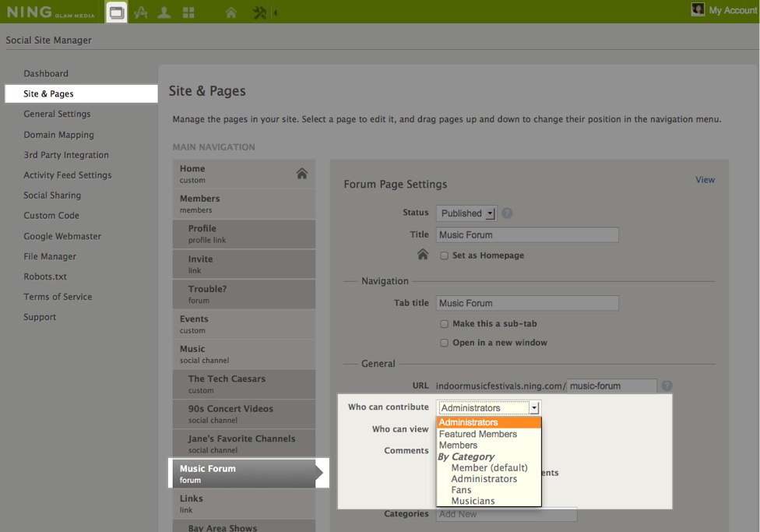Click the music-forum URL input field
Image resolution: width=760 pixels, height=532 pixels.
[x=611, y=386]
